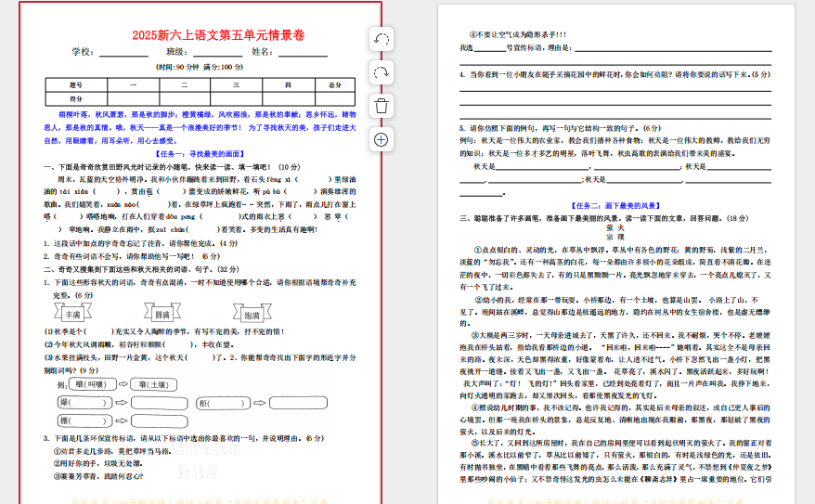Click the 题号 header cell in score table
Screen dimensions: 815x504
click(x=76, y=85)
